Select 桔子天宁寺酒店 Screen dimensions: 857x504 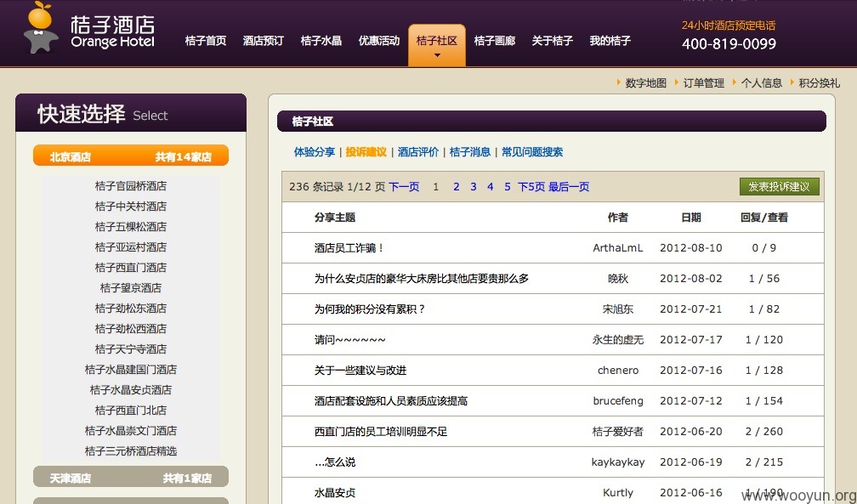[x=131, y=348]
